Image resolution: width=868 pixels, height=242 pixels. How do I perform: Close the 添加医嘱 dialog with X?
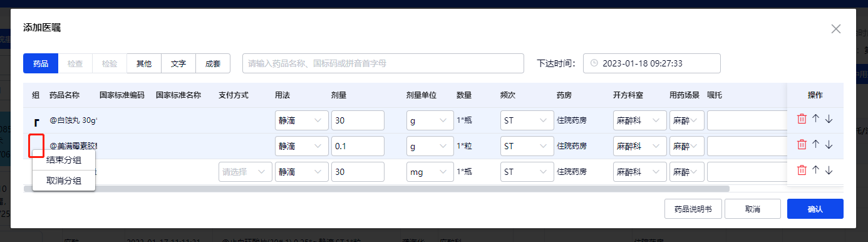pos(835,28)
